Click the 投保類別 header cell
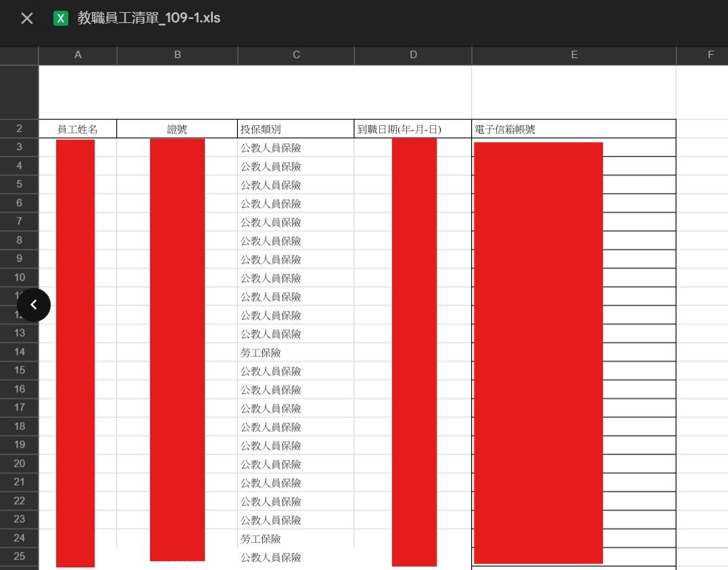This screenshot has width=728, height=570. pyautogui.click(x=296, y=129)
